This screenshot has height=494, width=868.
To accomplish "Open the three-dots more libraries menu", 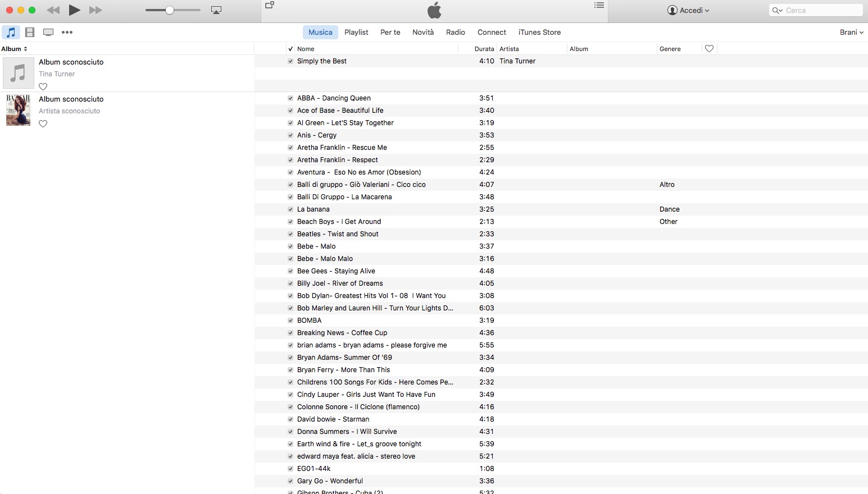I will pyautogui.click(x=67, y=32).
